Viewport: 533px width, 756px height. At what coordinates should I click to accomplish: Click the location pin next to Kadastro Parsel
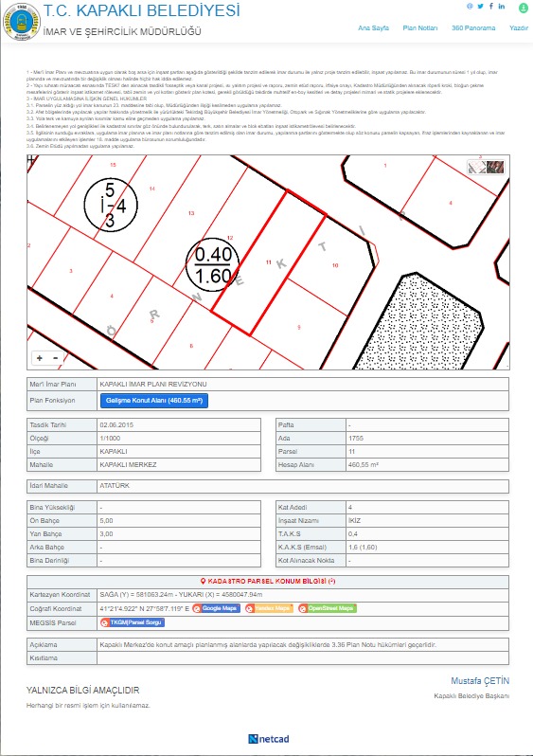tap(203, 581)
